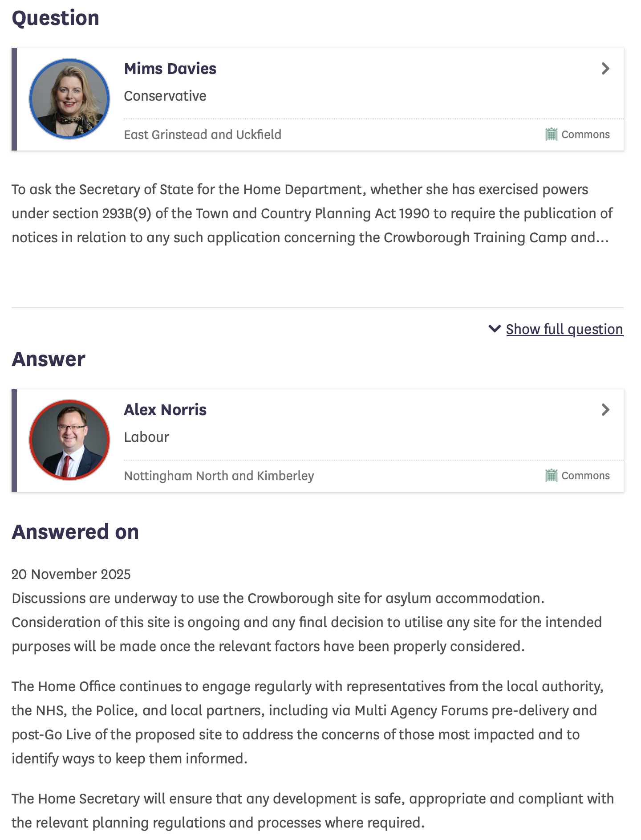641x840 pixels.
Task: Select the Nottingham North and Kimberley constituency text
Action: (x=219, y=476)
